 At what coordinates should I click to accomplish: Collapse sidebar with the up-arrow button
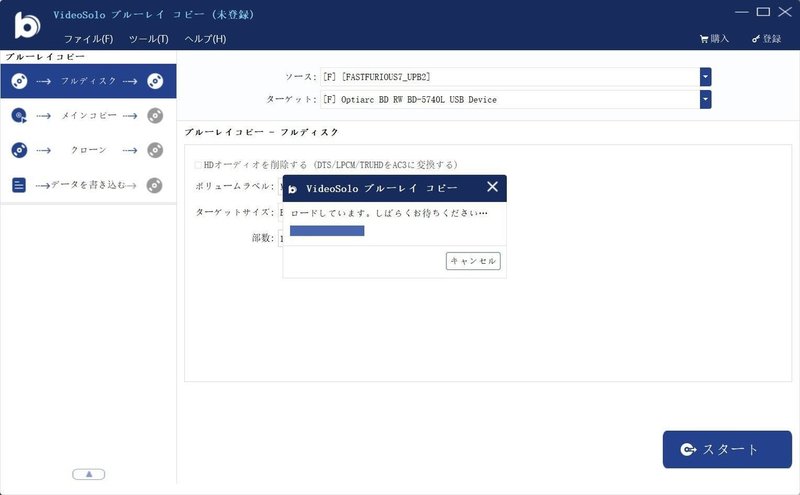click(89, 475)
